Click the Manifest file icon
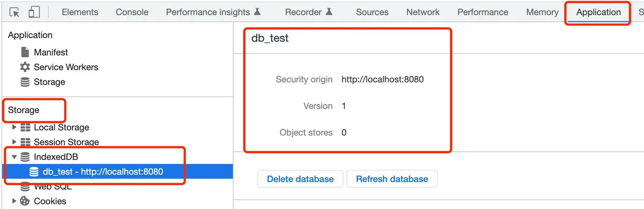This screenshot has width=644, height=209. [25, 52]
